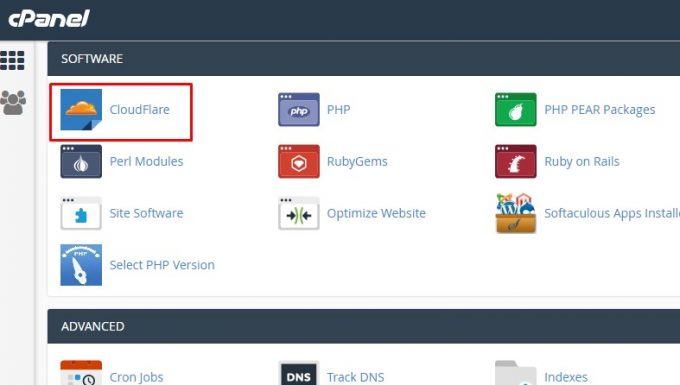Open the grid home icon in sidebar
Screen dimensions: 680x385
[x=13, y=60]
